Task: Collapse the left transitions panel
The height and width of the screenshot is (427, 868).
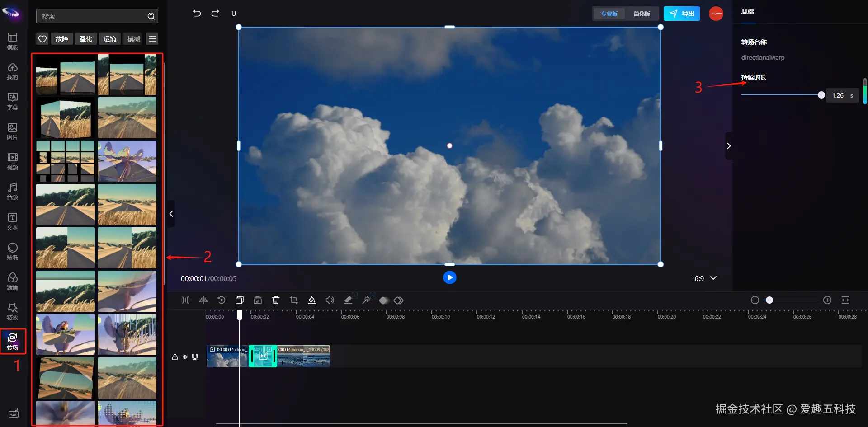Action: point(171,214)
